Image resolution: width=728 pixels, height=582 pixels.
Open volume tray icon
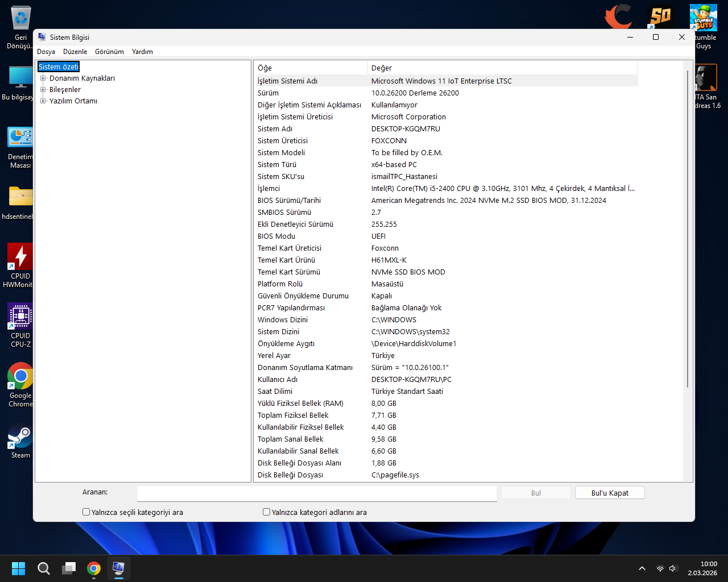click(x=673, y=568)
